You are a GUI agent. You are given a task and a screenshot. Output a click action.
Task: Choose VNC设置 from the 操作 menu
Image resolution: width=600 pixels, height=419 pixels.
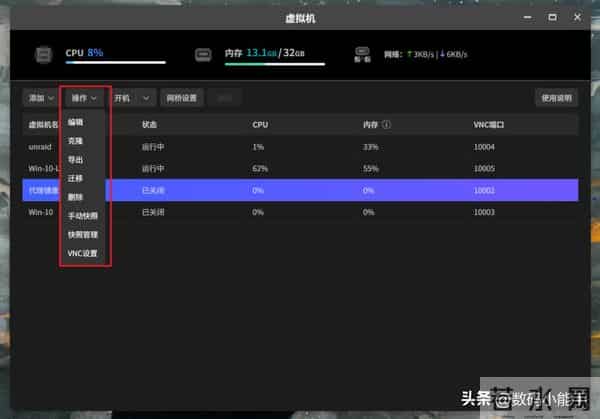[x=82, y=253]
